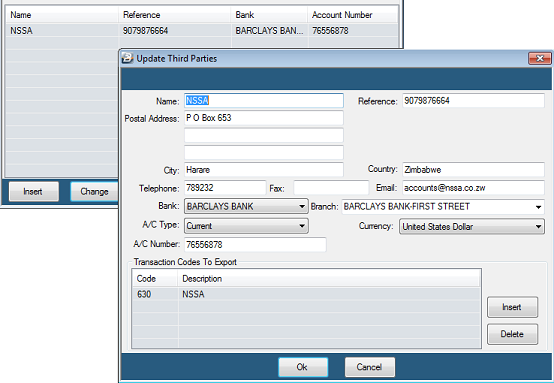Select account number 76556878 in the background list
This screenshot has width=554, height=383.
(x=353, y=31)
